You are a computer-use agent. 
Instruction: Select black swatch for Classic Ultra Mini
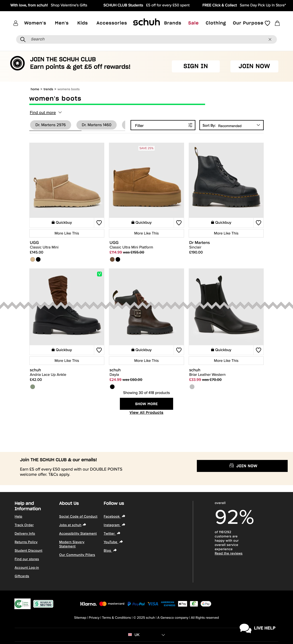click(38, 260)
